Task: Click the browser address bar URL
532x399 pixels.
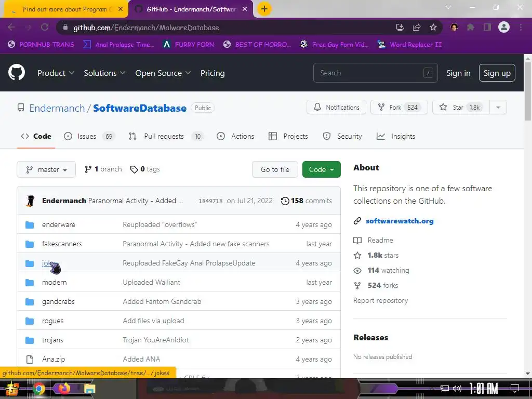Action: click(146, 28)
